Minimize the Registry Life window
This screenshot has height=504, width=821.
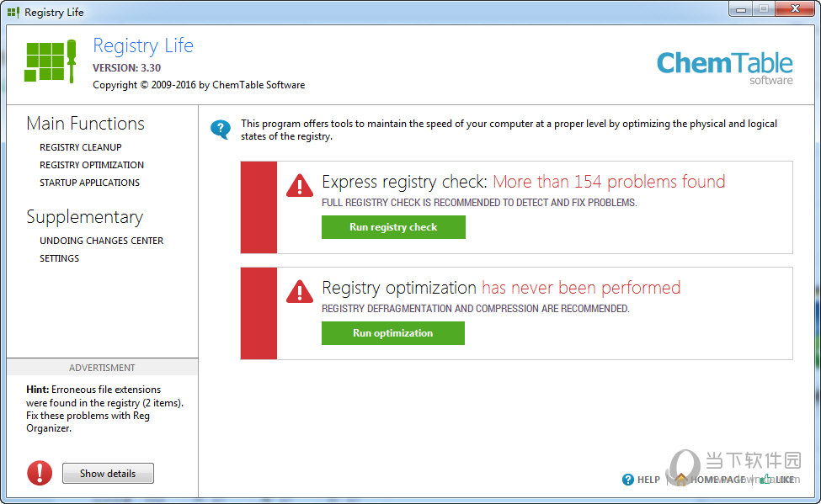pos(741,9)
